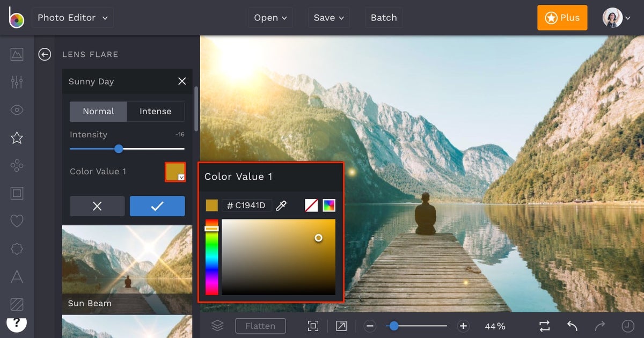
Task: Open the Color Value 1 swatch dropdown arrow
Action: [182, 176]
